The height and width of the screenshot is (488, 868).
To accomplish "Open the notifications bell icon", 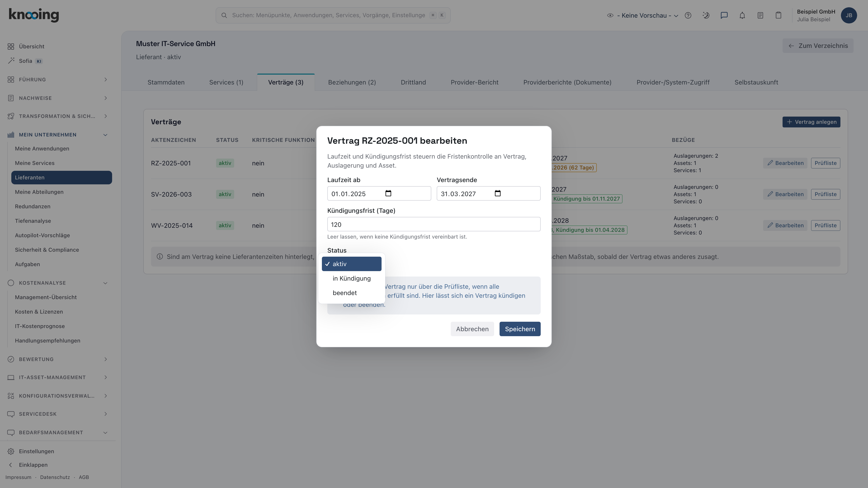I will [742, 16].
